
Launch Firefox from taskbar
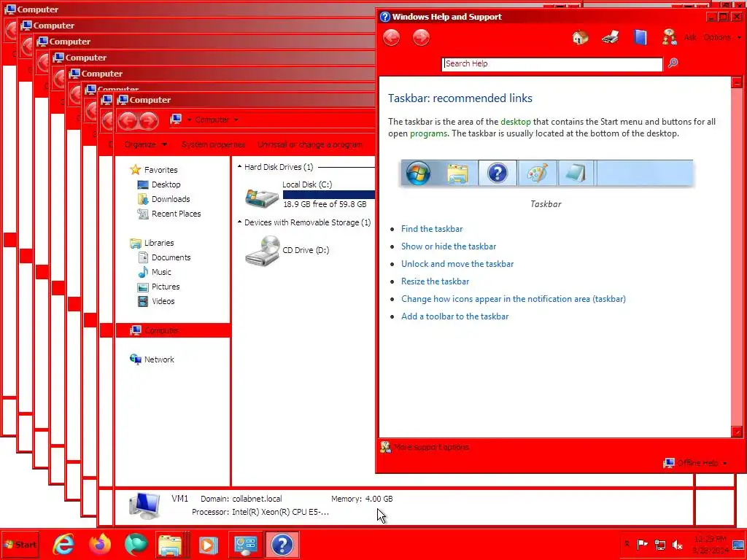99,545
